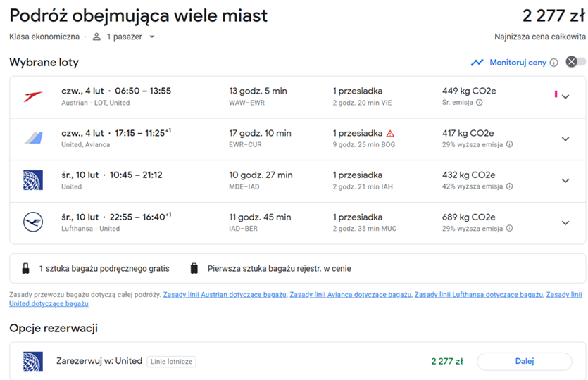Click layover text 9 godz. 25 min BOG
The image size is (588, 380).
coord(364,145)
